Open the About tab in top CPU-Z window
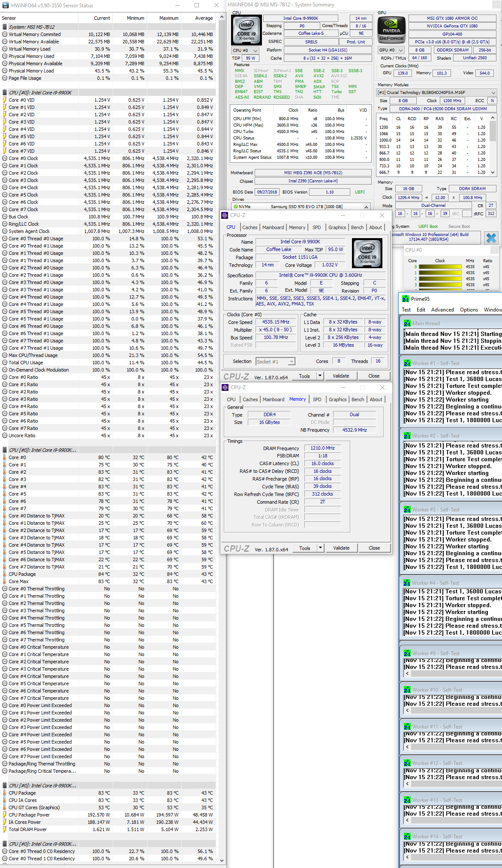This screenshot has height=868, width=502. pos(376,227)
